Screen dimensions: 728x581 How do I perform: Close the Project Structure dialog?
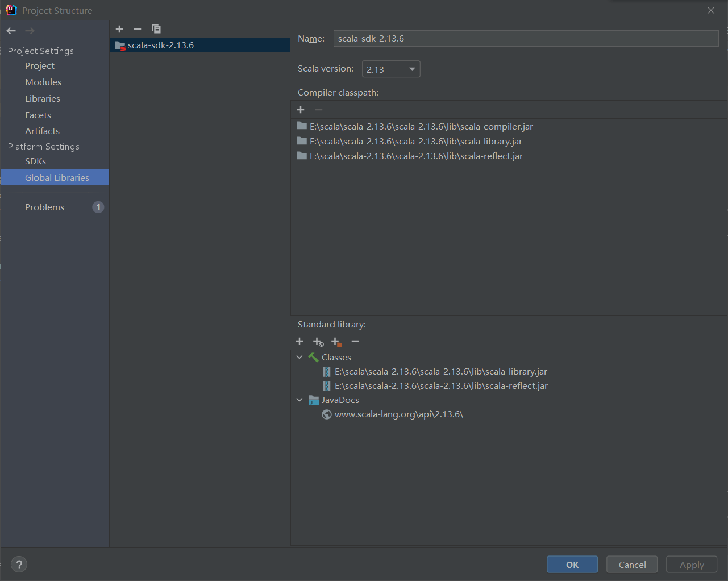click(x=711, y=10)
